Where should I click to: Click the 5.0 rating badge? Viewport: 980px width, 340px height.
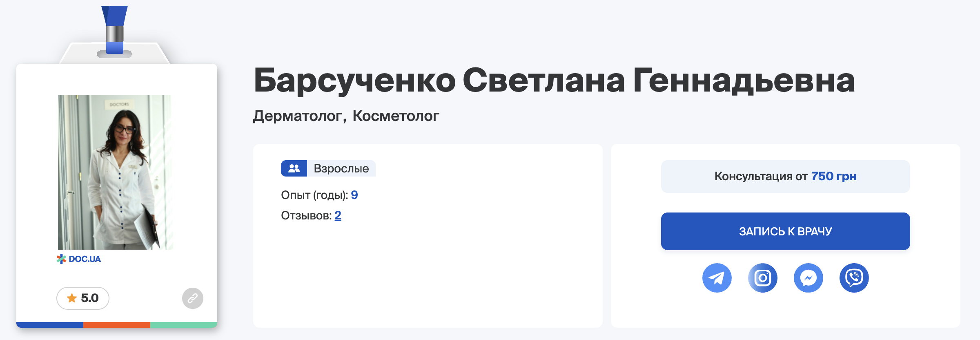[x=83, y=298]
